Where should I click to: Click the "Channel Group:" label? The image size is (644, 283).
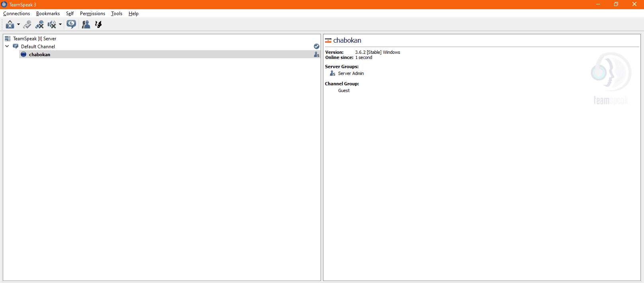tap(342, 84)
